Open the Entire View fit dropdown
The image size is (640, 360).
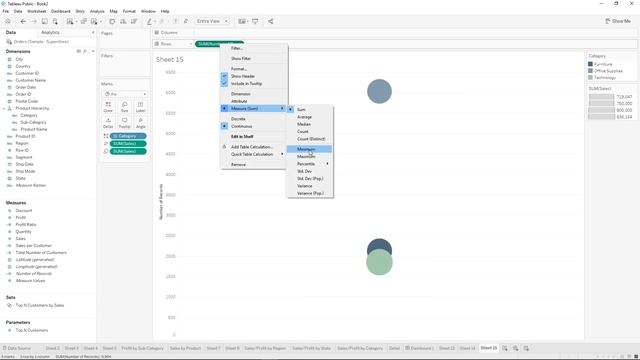[x=212, y=21]
